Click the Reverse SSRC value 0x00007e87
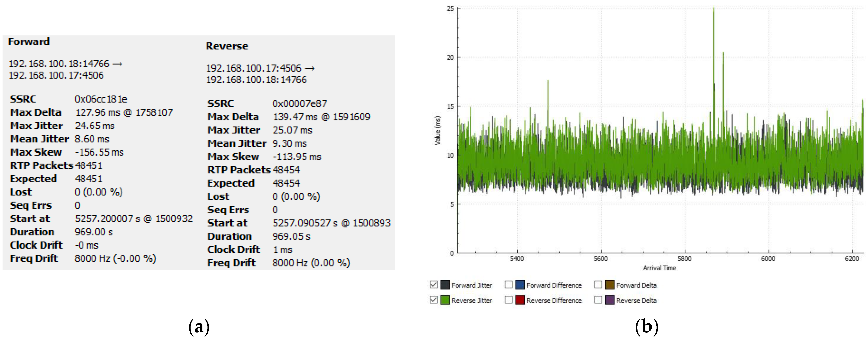868x339 pixels. tap(300, 104)
